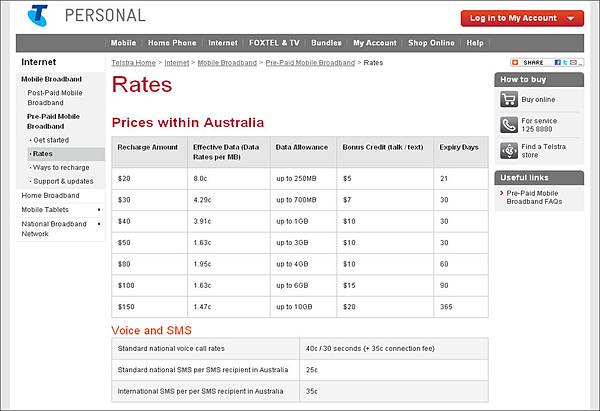This screenshot has width=600, height=411.
Task: Open Get started in the sidebar
Action: coord(51,140)
